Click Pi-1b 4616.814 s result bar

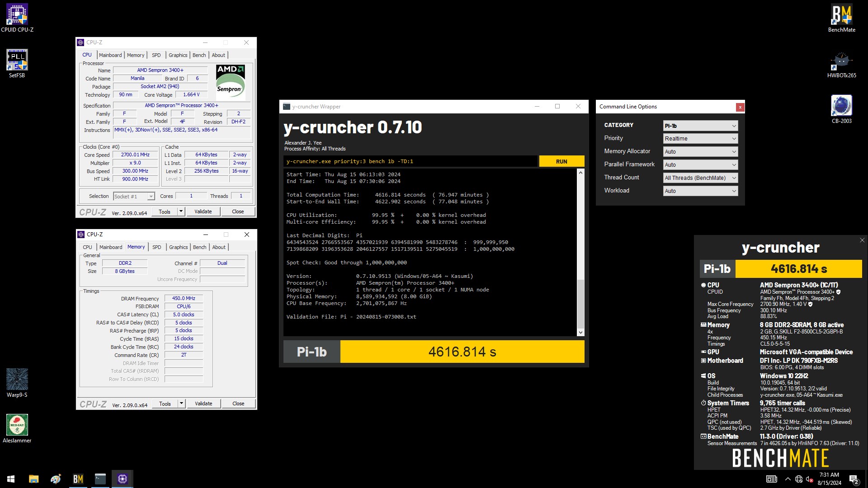(x=434, y=352)
